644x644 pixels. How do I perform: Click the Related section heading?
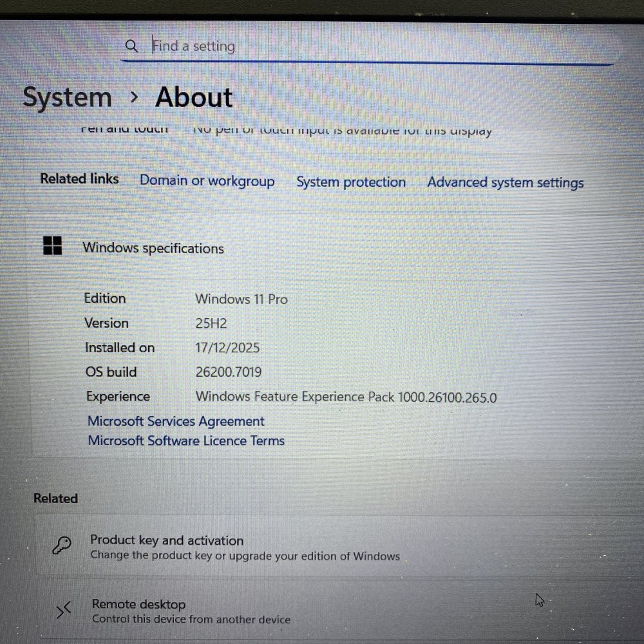tap(55, 498)
